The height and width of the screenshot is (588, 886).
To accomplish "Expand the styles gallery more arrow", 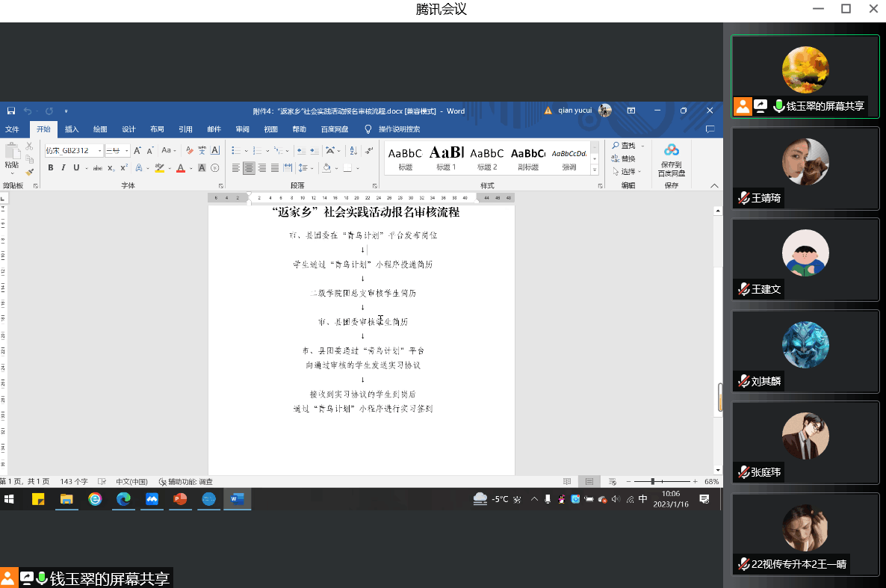I will pyautogui.click(x=595, y=170).
